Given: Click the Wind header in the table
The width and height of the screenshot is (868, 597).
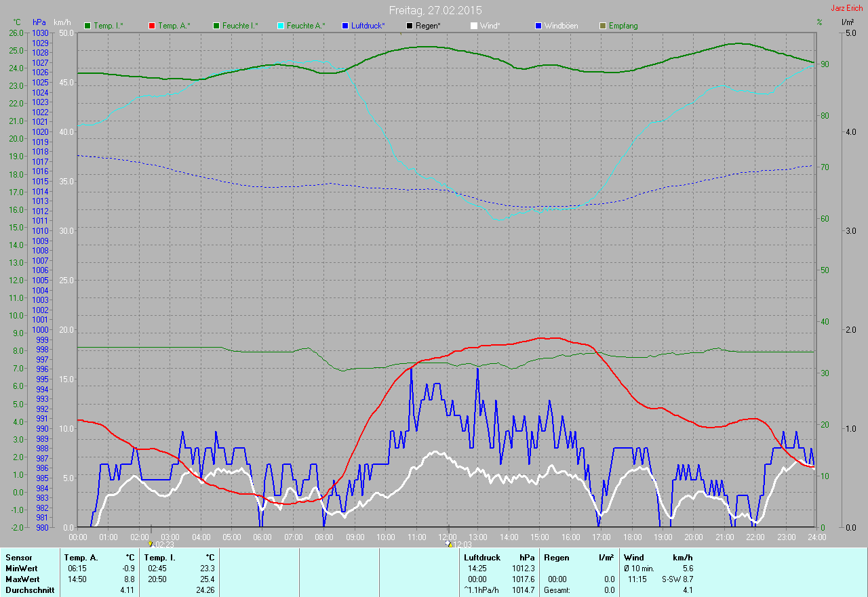Looking at the screenshot, I should pyautogui.click(x=633, y=558).
